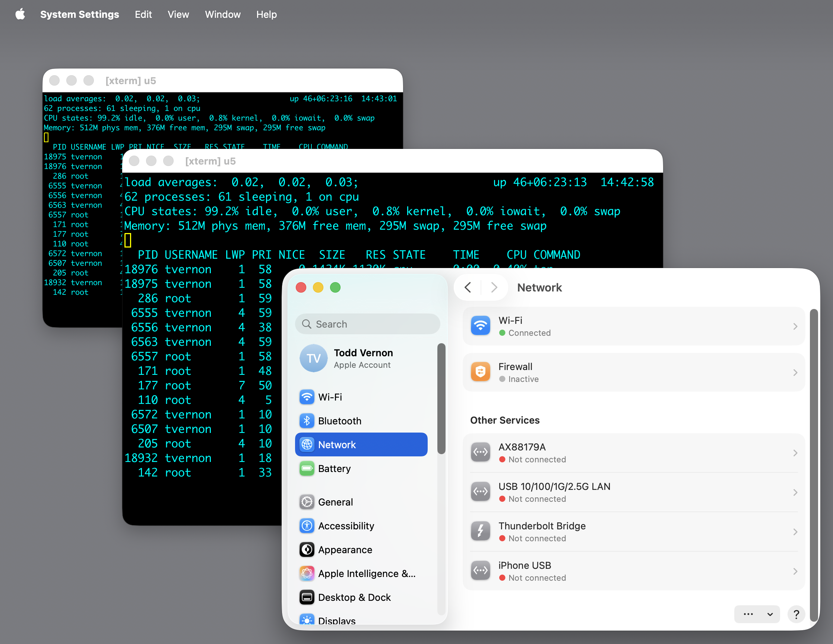Open the View menu
Screen dimensions: 833x644
(x=178, y=15)
